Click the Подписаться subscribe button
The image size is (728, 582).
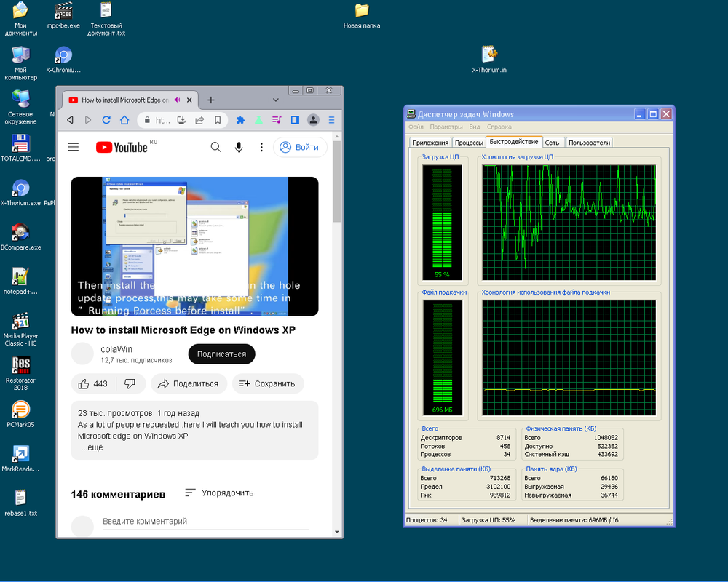(221, 354)
